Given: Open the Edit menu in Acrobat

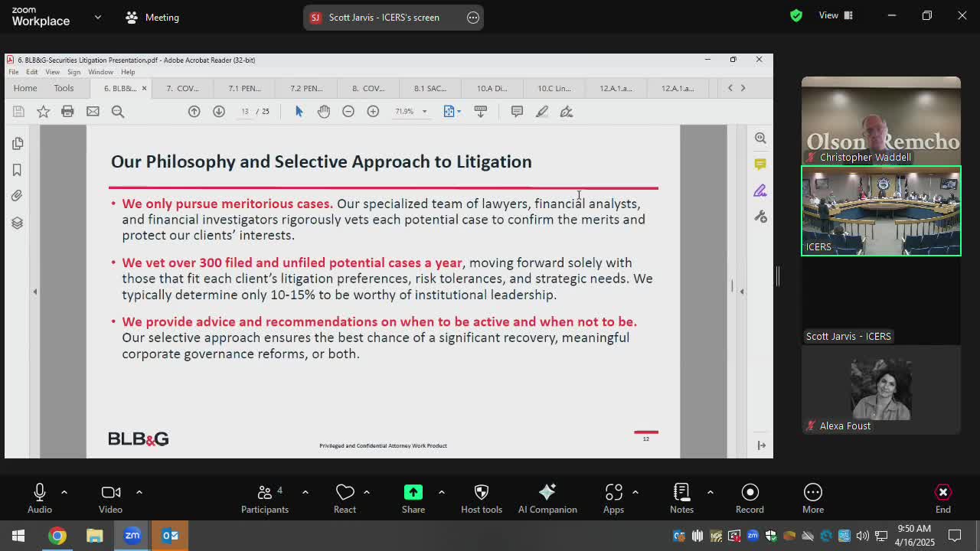Looking at the screenshot, I should coord(31,72).
